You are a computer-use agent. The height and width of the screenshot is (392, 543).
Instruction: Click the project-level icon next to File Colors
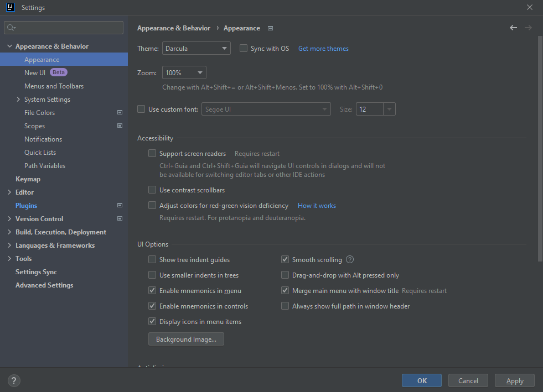[120, 112]
